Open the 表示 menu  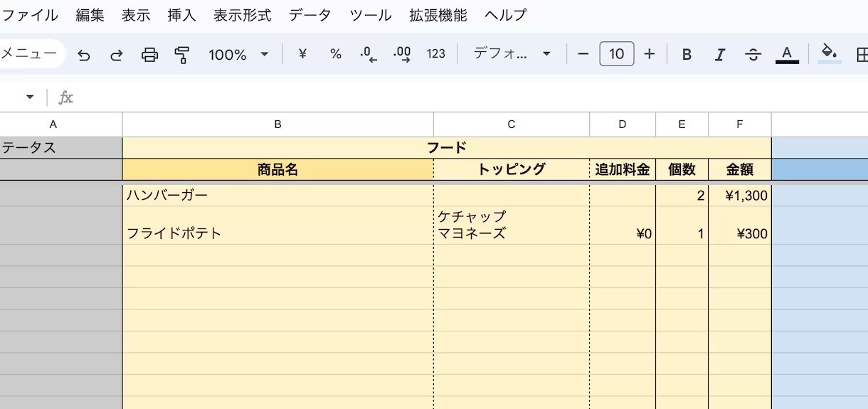coord(136,15)
